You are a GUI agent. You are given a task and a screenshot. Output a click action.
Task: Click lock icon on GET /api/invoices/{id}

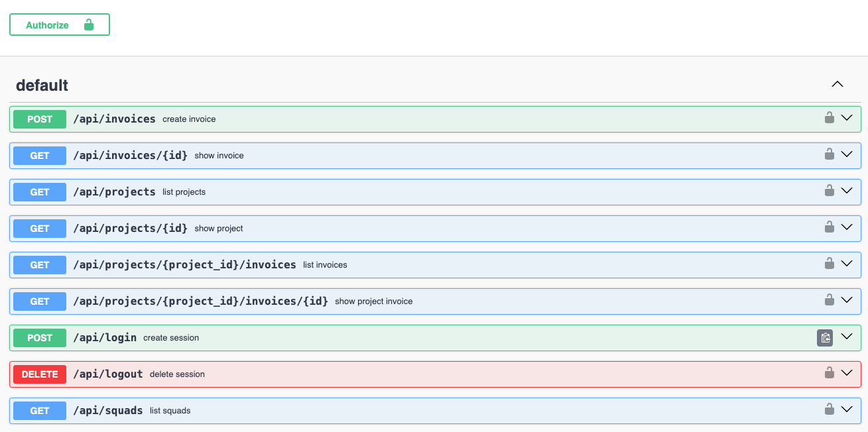tap(829, 154)
